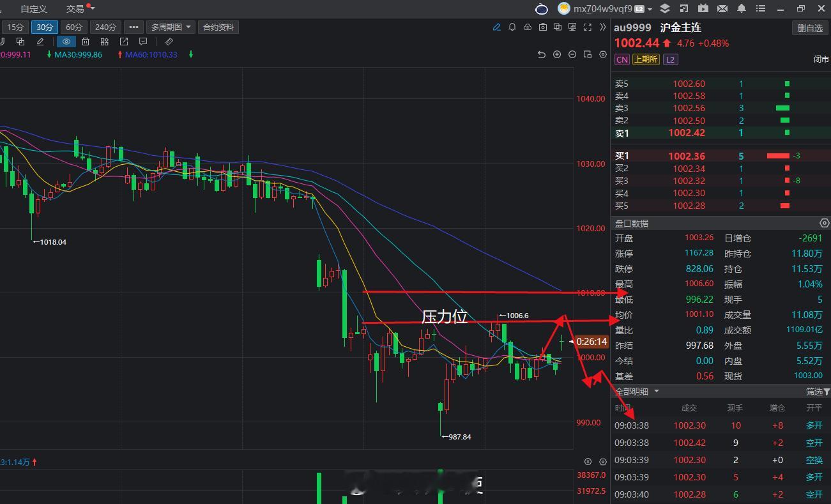Viewport: 831px width, 504px height.
Task: Click the chart layout window icon
Action: coord(588,55)
